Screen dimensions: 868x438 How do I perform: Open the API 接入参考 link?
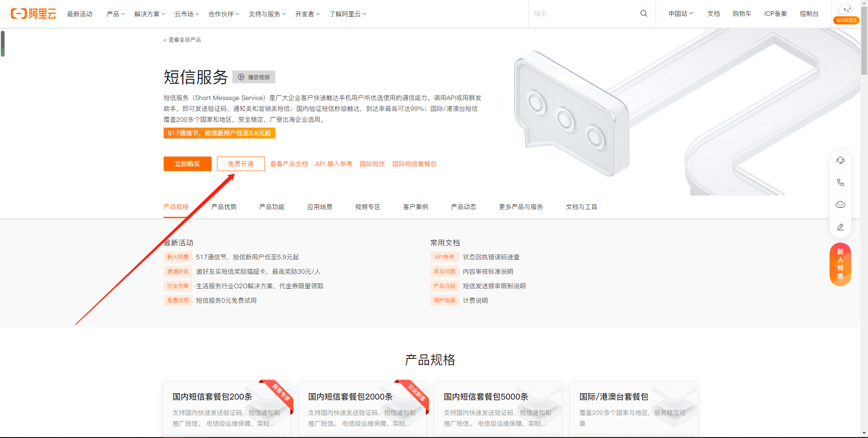coord(334,164)
